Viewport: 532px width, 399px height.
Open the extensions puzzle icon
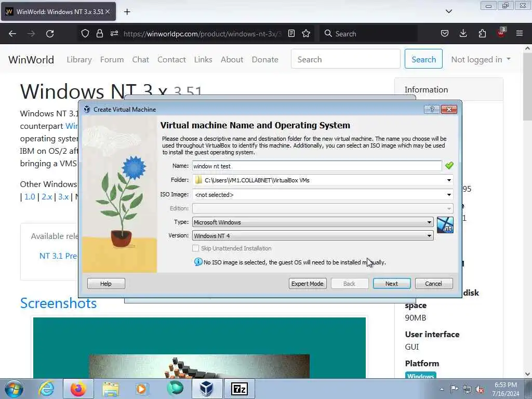[x=482, y=34]
